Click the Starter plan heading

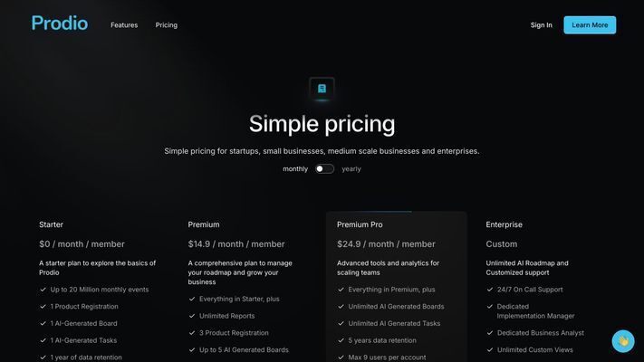(51, 224)
